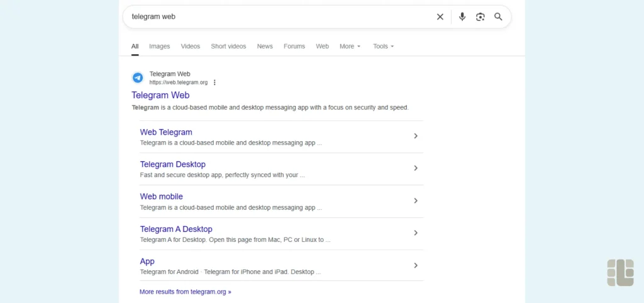Image resolution: width=644 pixels, height=303 pixels.
Task: Open the Tools dropdown
Action: point(383,47)
